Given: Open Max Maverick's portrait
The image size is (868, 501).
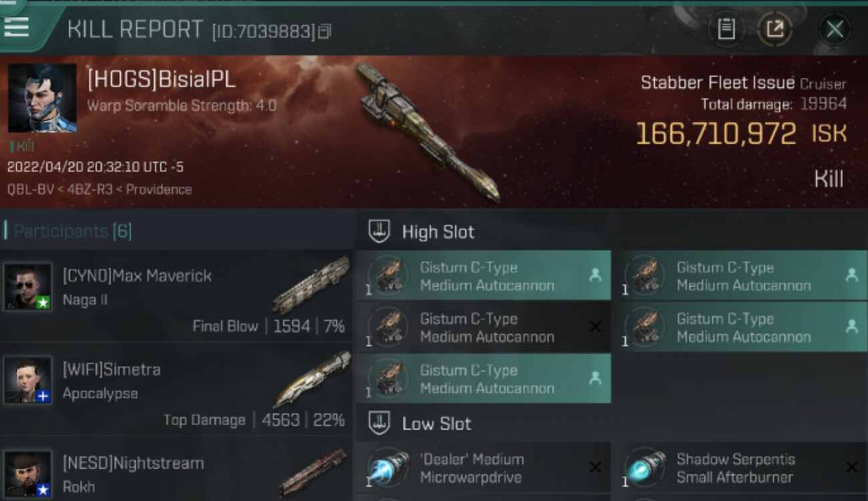Looking at the screenshot, I should click(27, 287).
